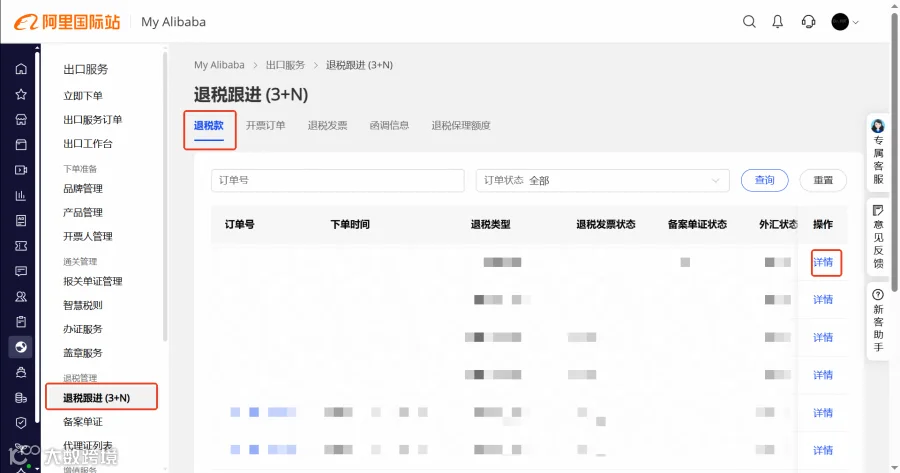Click the 新客助手 question mark icon
The height and width of the screenshot is (473, 900).
coord(878,295)
